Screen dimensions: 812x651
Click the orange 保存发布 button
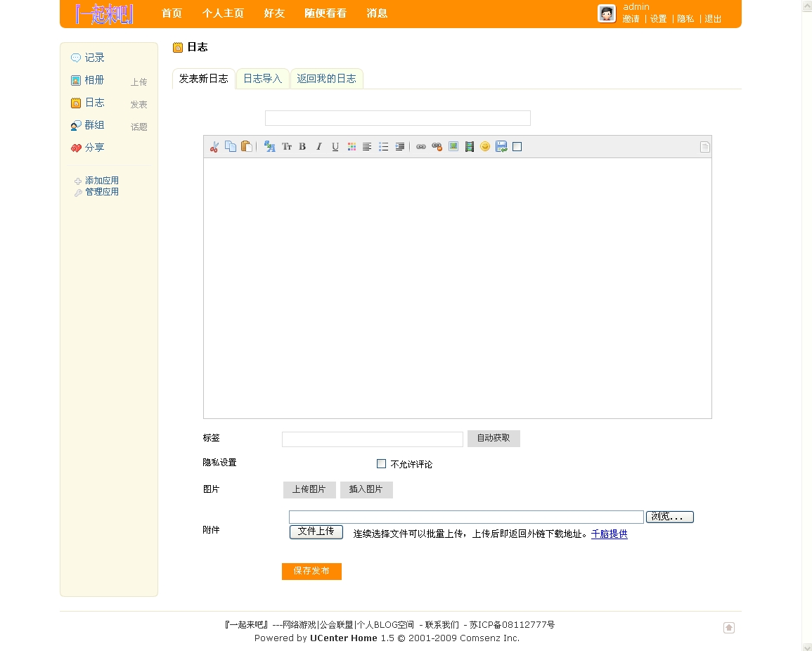pyautogui.click(x=311, y=572)
